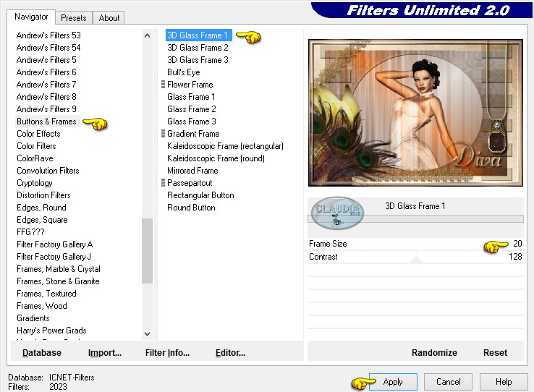Open the filter Editor...
The width and height of the screenshot is (534, 392).
tap(230, 353)
